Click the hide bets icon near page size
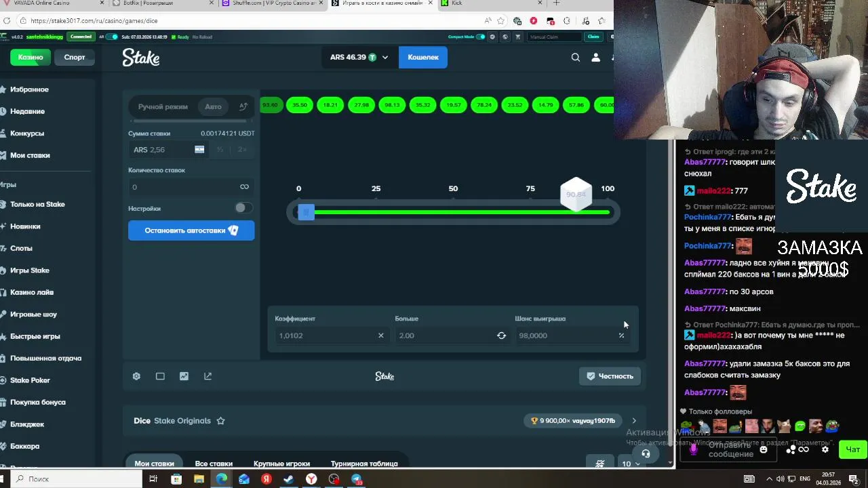 (x=599, y=464)
